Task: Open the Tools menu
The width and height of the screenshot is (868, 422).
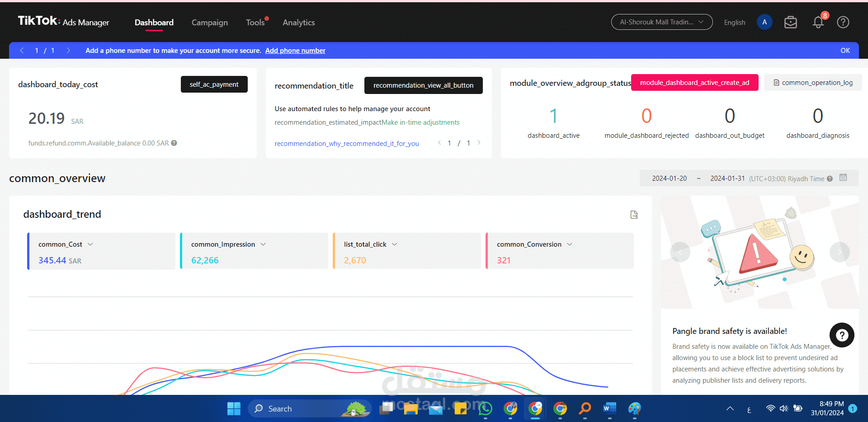Action: point(255,22)
